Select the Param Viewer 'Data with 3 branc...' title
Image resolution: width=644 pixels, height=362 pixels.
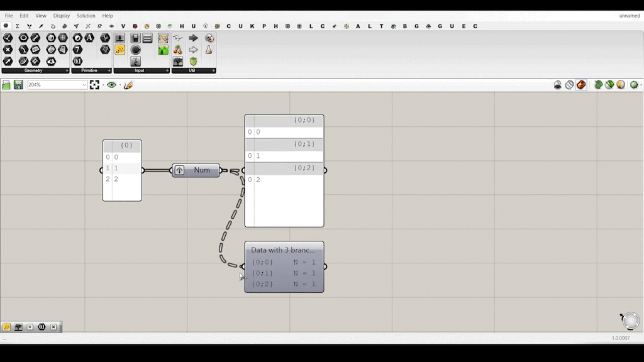(283, 250)
